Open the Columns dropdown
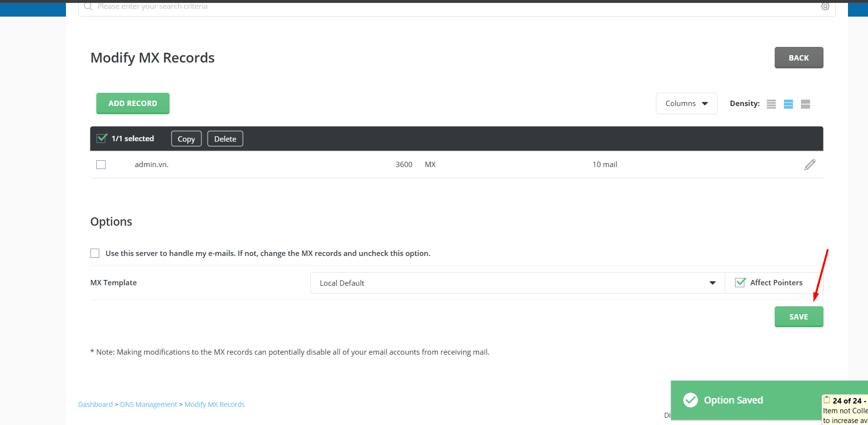Image resolution: width=868 pixels, height=425 pixels. (686, 104)
